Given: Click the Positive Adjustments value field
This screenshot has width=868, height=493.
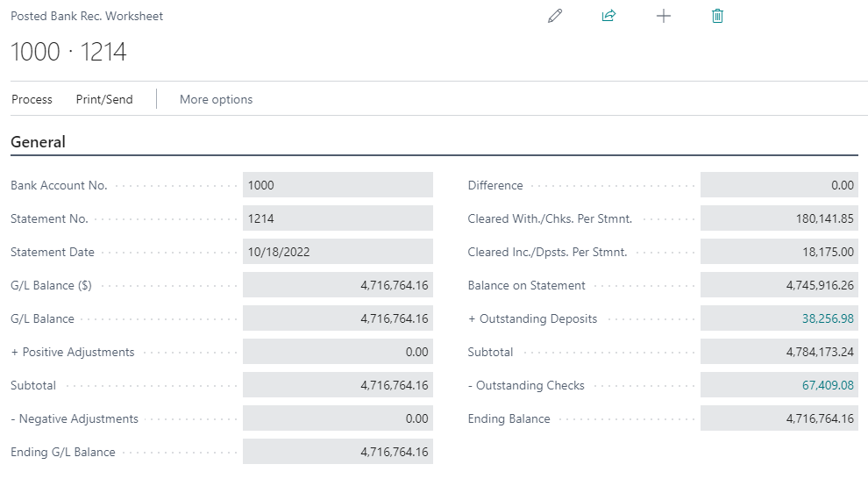Looking at the screenshot, I should [338, 352].
